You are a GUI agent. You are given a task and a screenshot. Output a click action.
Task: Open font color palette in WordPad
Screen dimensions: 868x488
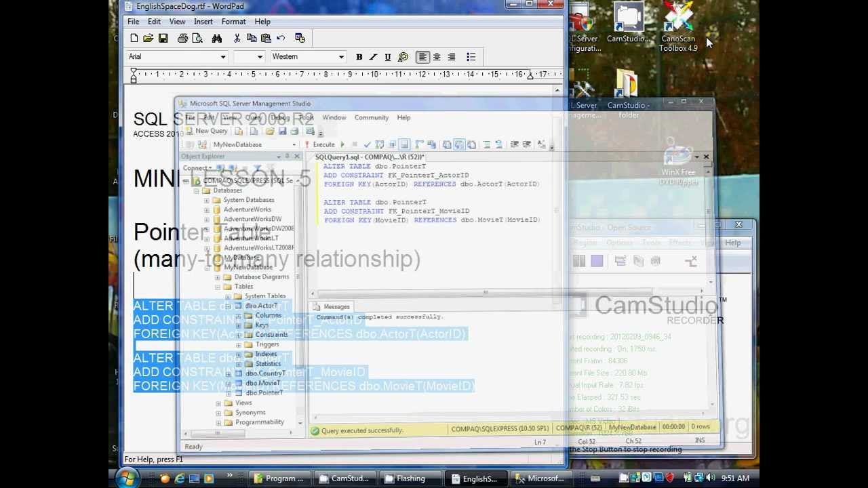tap(403, 57)
